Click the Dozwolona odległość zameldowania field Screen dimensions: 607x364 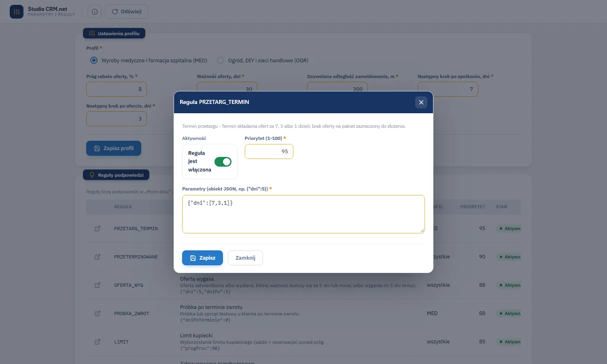pyautogui.click(x=337, y=89)
